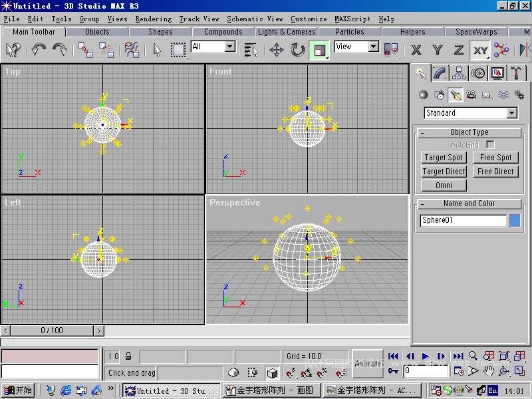The image size is (532, 399).
Task: Switch to the Geometry sphere category icon
Action: coord(423,95)
